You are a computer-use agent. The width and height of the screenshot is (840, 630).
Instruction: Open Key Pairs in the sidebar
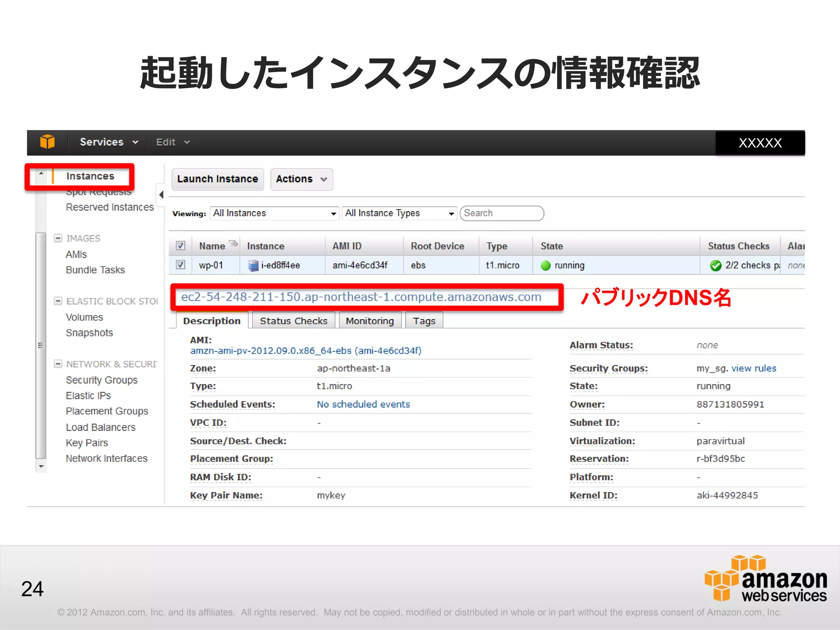pyautogui.click(x=87, y=443)
